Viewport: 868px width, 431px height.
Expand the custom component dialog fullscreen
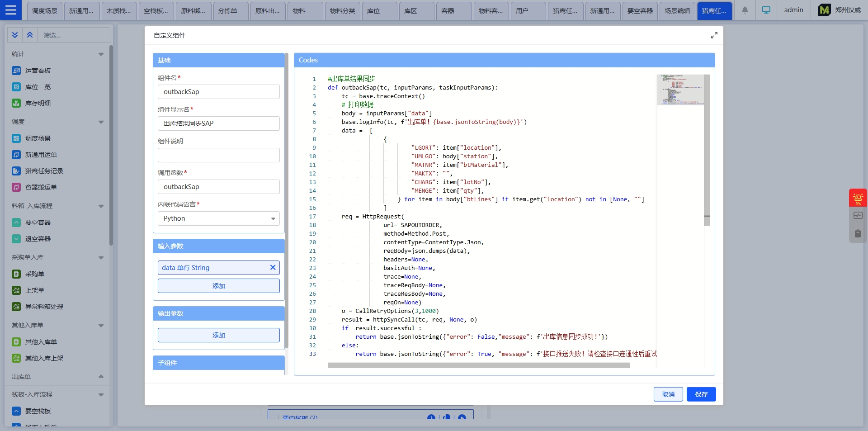tap(714, 35)
